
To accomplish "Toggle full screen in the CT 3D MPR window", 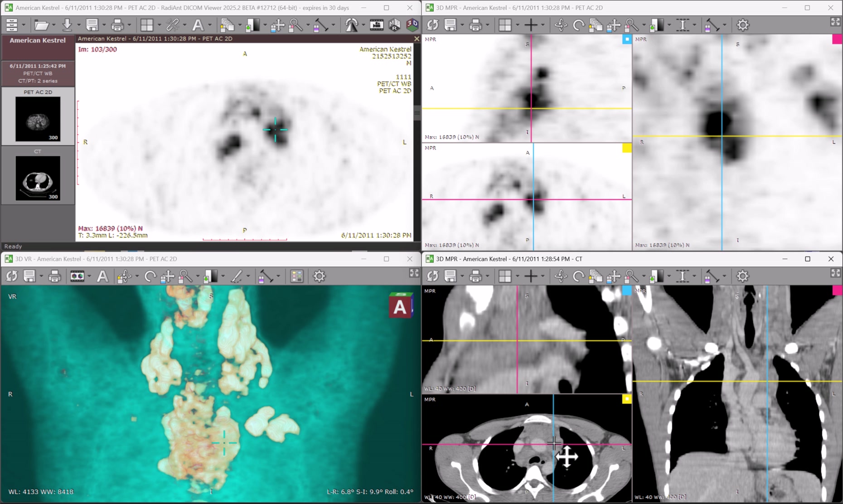I will pos(835,273).
